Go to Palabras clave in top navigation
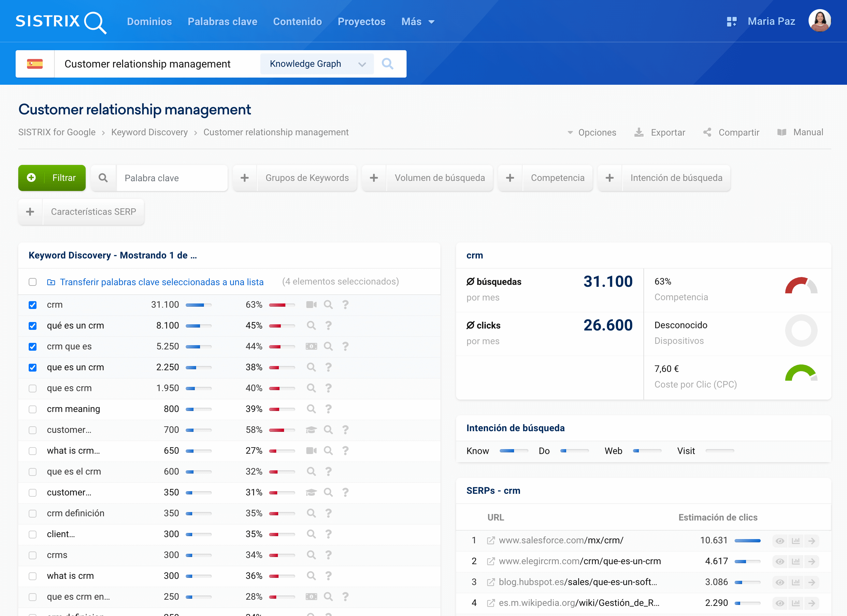The height and width of the screenshot is (616, 847). click(x=222, y=22)
